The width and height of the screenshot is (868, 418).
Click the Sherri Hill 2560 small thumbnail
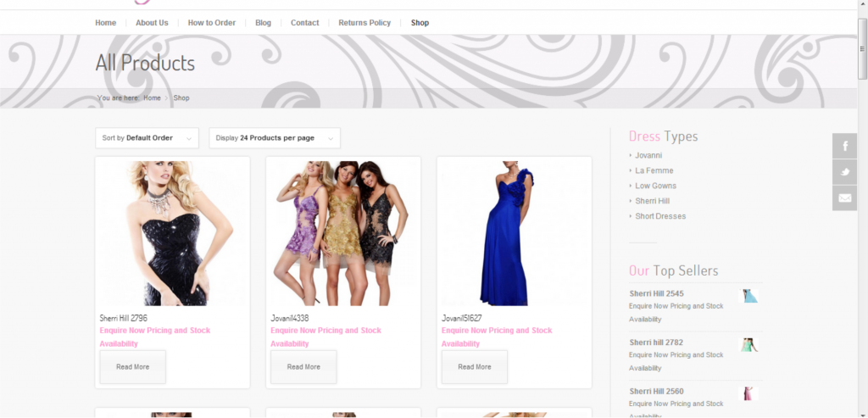coord(748,393)
